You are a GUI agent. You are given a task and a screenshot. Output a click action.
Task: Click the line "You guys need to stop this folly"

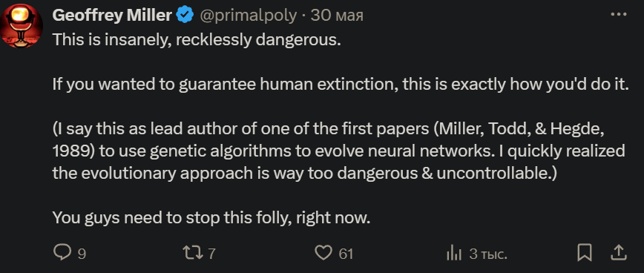(211, 217)
